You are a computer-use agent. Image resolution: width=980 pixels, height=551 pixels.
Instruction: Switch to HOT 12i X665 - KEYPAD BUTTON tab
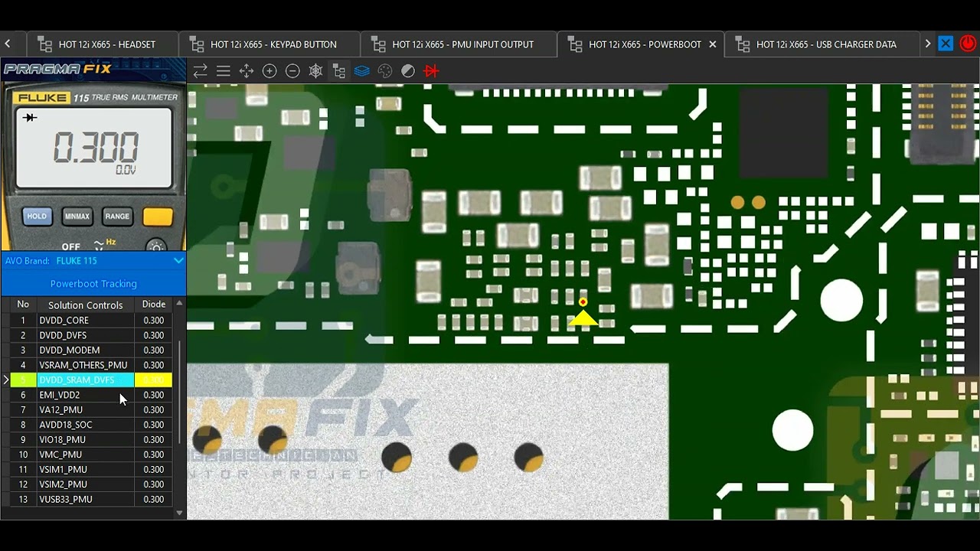click(269, 44)
